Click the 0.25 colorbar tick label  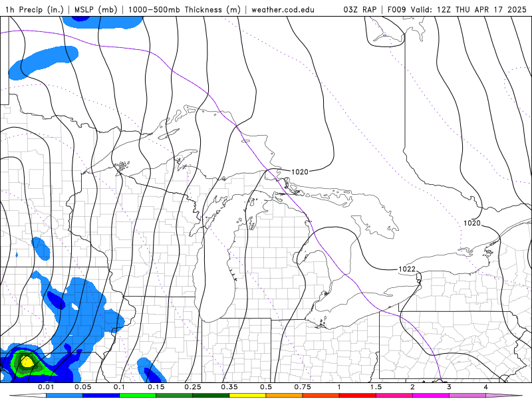tap(193, 387)
